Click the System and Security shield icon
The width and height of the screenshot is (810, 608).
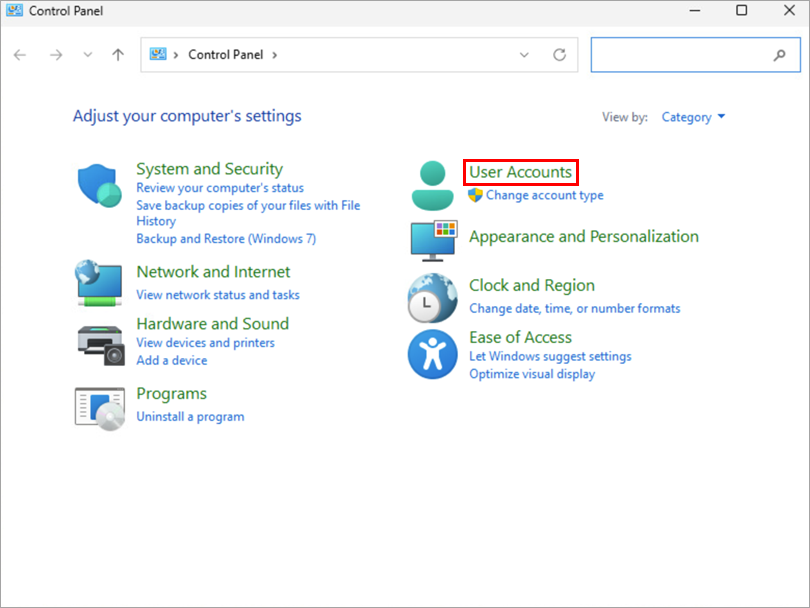[99, 185]
